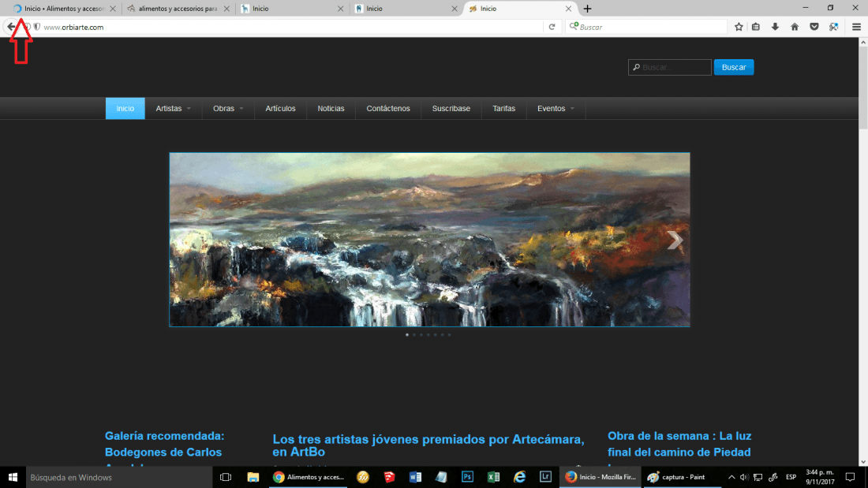Click the address bar showing www.orbiarte.com
This screenshot has width=868, height=488.
pos(294,27)
